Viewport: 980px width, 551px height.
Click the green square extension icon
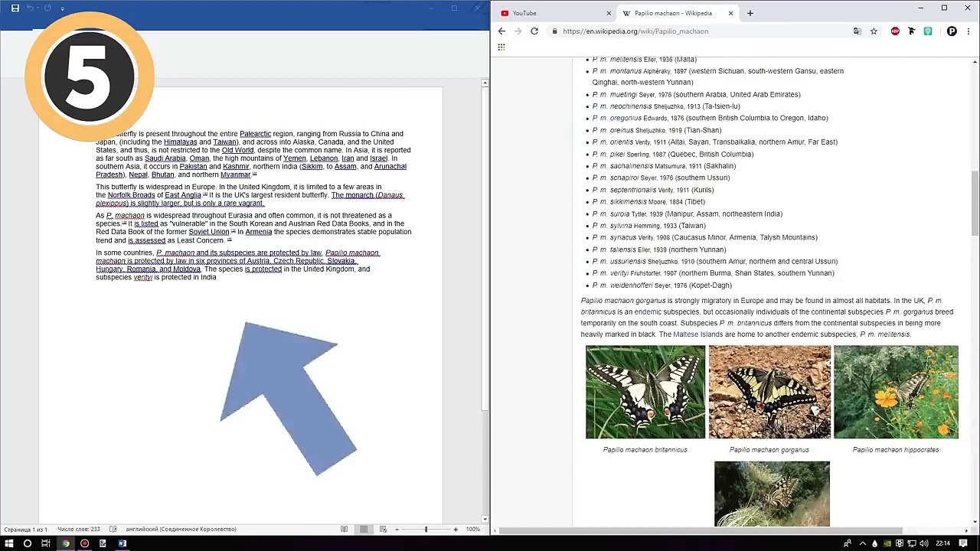coord(928,31)
